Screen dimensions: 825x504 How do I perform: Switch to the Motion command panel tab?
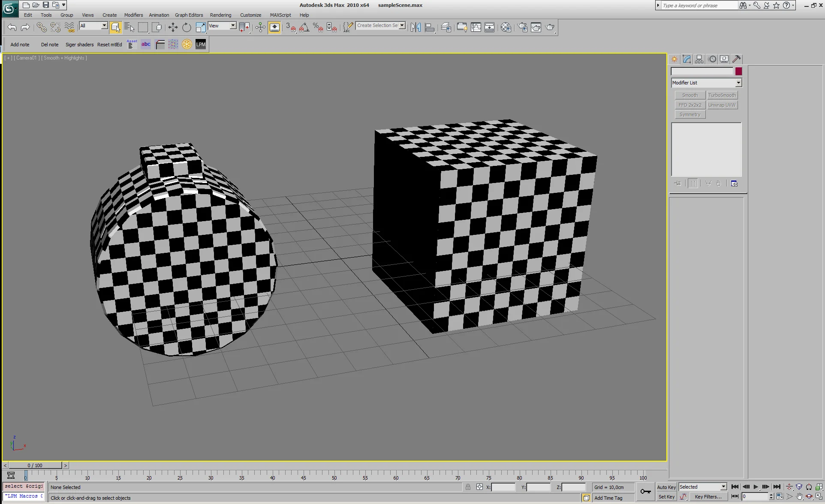[x=712, y=59]
